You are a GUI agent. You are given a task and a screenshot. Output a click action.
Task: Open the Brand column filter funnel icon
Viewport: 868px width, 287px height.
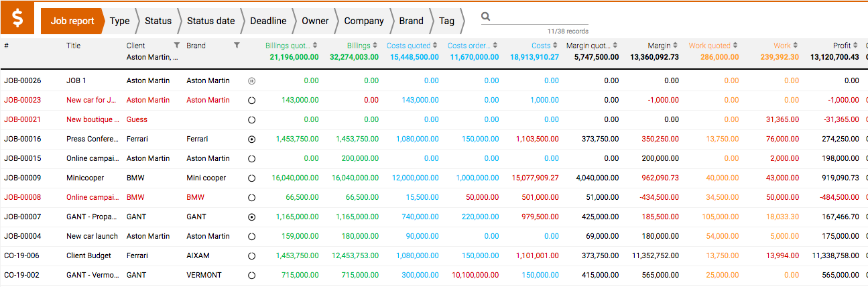[x=237, y=46]
